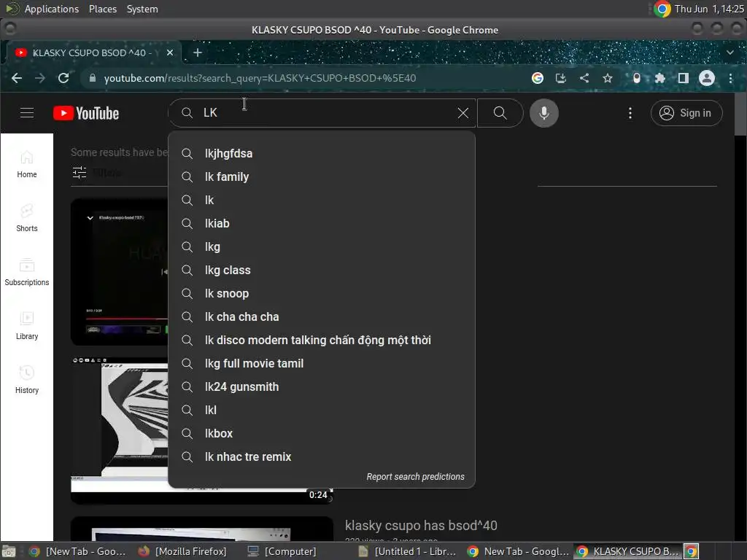
Task: Close the KLASKY CSUPO BSOD tab
Action: pyautogui.click(x=169, y=52)
